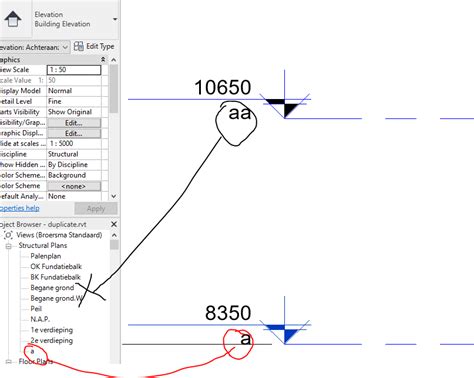Image resolution: width=474 pixels, height=378 pixels.
Task: Click Edit for Visibility/Graphics Overrides
Action: [74, 123]
